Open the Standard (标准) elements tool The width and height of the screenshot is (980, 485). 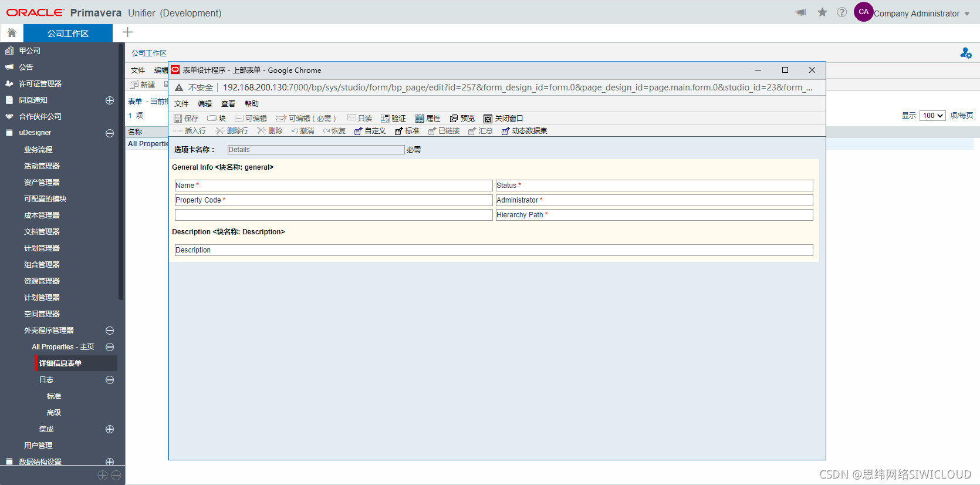click(x=399, y=131)
